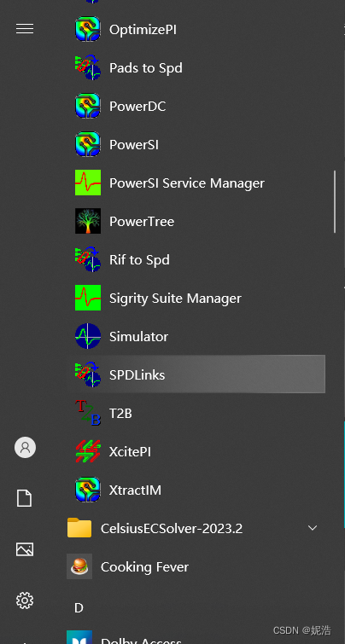Click the XcitePI app icon
345x644 pixels.
pyautogui.click(x=88, y=451)
